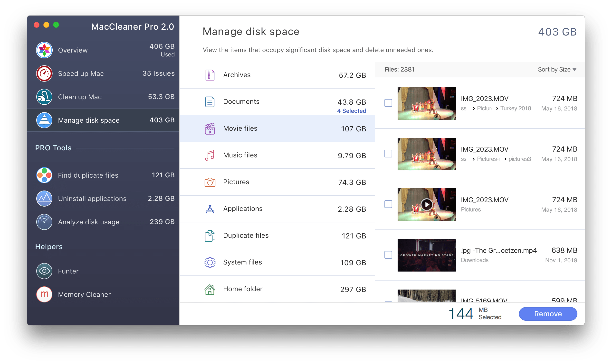Image resolution: width=612 pixels, height=364 pixels.
Task: Open the Archives 57.2 GB category
Action: [x=277, y=75]
